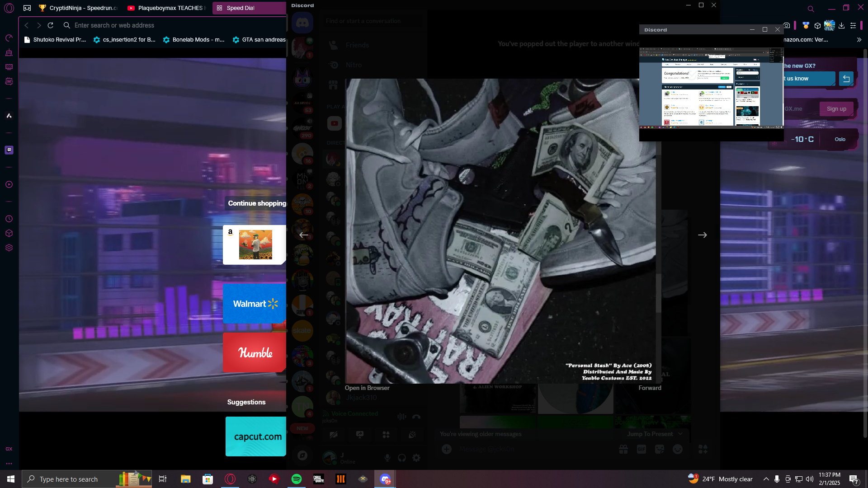Screen dimensions: 868x488
Task: Open Extensions cube icon in sidebar
Action: click(9, 233)
